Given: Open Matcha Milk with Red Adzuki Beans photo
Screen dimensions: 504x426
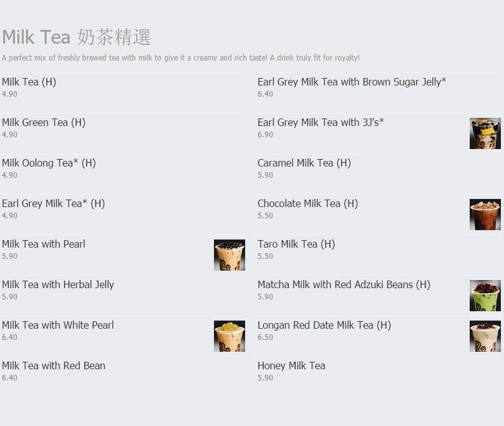Looking at the screenshot, I should [x=485, y=296].
